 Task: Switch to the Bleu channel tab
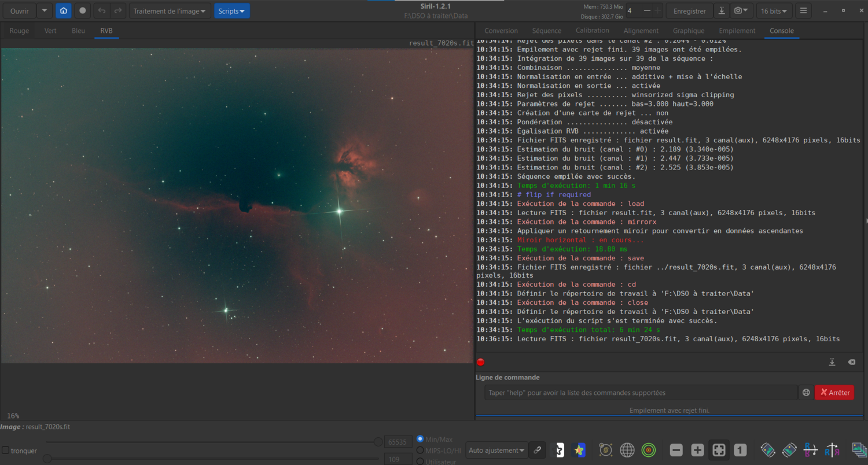pyautogui.click(x=78, y=31)
